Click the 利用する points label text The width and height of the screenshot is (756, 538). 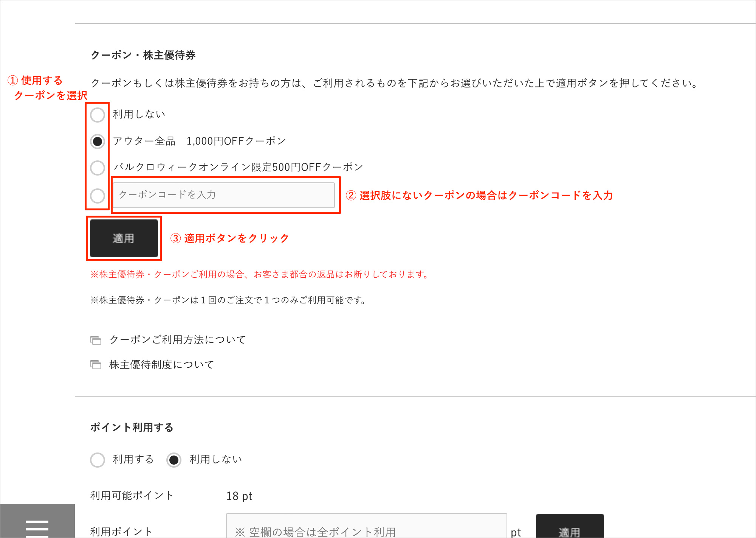click(x=133, y=459)
